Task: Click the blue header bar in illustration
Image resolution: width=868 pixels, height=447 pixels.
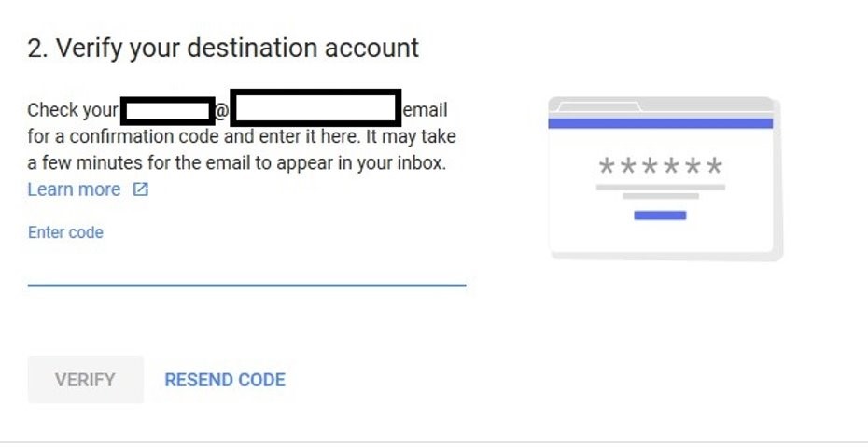Action: point(661,123)
